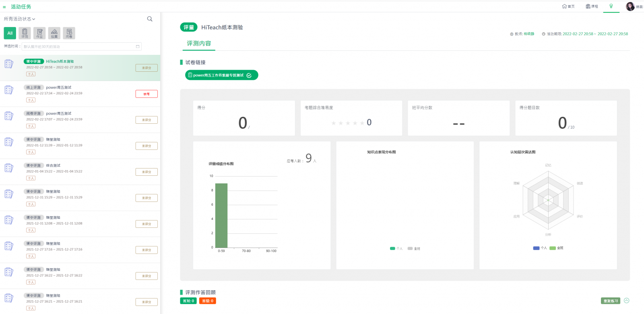This screenshot has width=644, height=314.
Task: Click the green lightbulb icon in top navigation
Action: click(611, 6)
